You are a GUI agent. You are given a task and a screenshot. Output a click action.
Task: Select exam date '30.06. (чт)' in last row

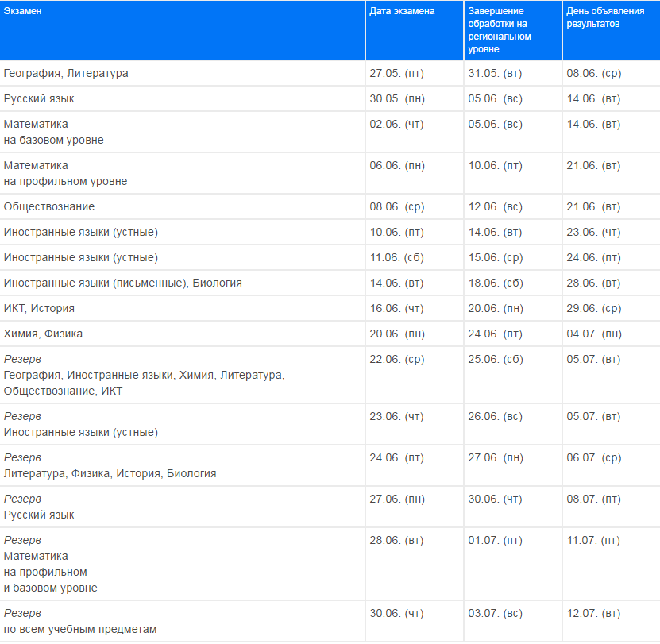[x=414, y=621]
